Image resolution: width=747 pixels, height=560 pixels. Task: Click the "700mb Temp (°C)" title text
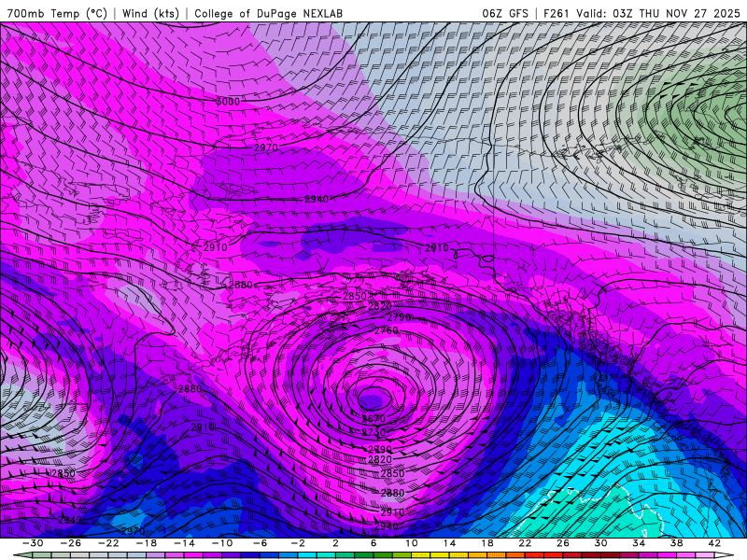tap(57, 13)
